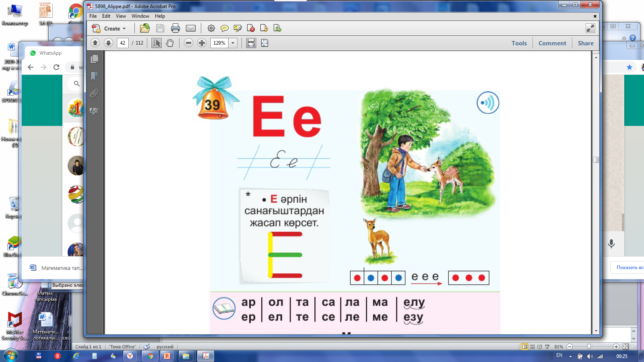Fit slide to current window button
644x362 pixels.
point(625,346)
